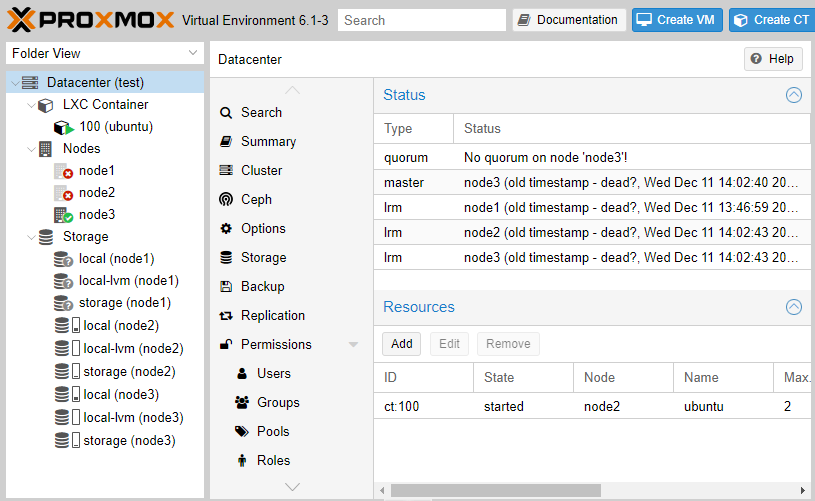Click the local-lvm (node1) storage icon

click(63, 281)
